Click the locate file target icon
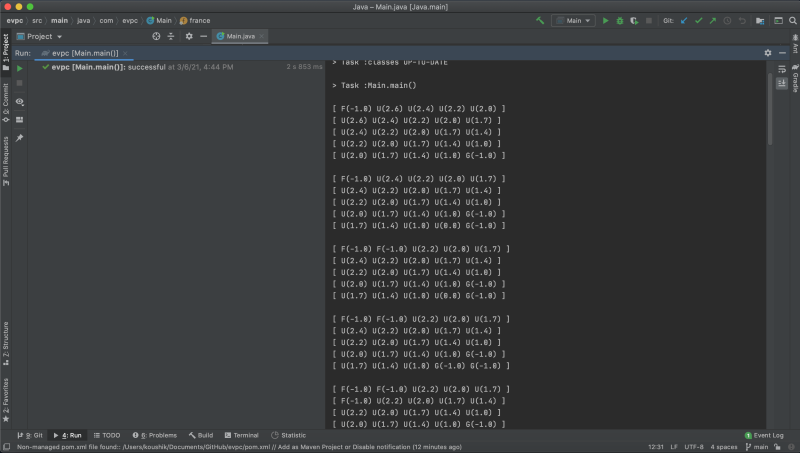This screenshot has width=800, height=453. pyautogui.click(x=156, y=36)
